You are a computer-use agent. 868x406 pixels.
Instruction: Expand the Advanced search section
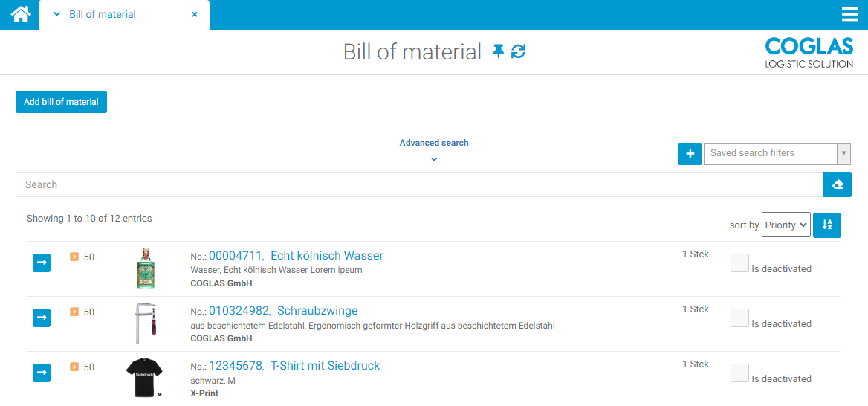434,149
